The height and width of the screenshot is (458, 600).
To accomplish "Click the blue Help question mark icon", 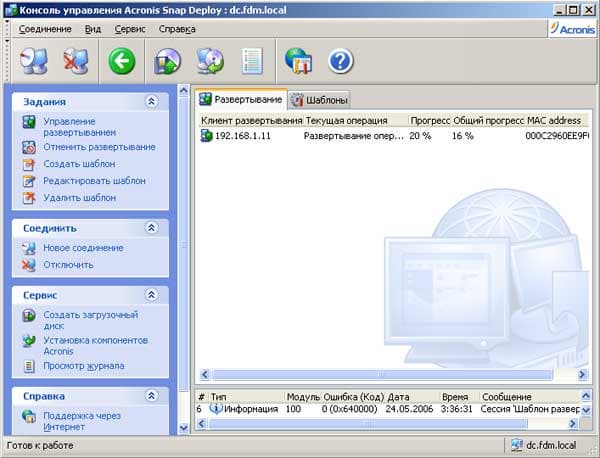I will pos(341,61).
